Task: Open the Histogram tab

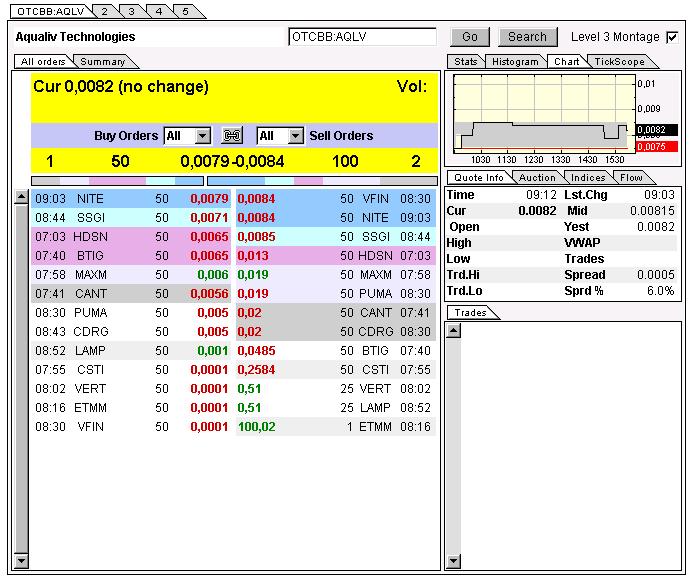Action: [515, 62]
